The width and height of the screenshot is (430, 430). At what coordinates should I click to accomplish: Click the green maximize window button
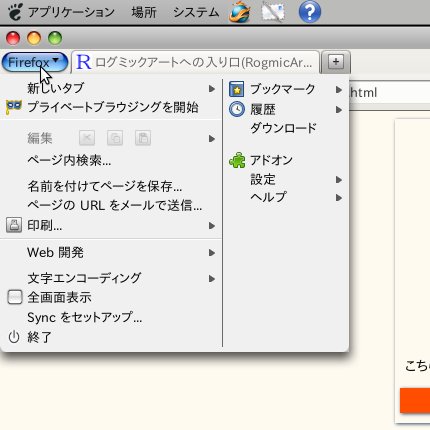tap(55, 38)
